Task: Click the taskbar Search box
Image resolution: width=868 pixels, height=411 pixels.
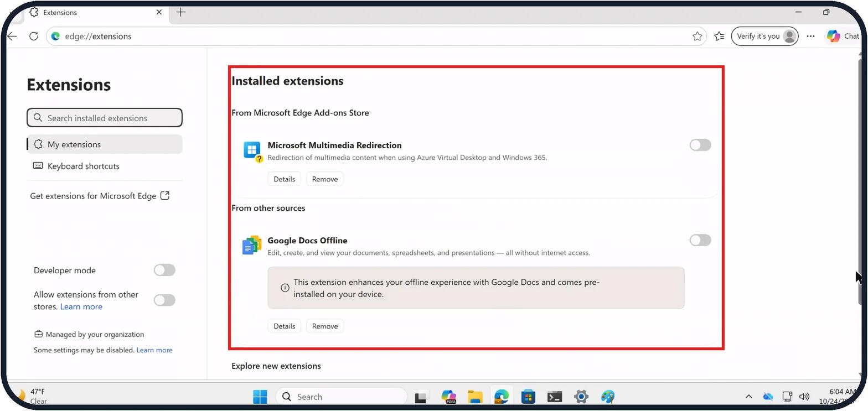Action: tap(342, 397)
